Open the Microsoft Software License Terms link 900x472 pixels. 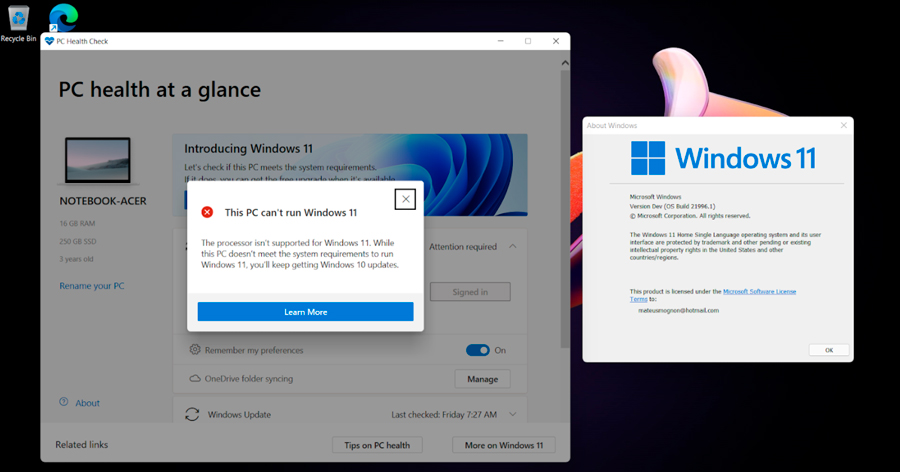(759, 292)
